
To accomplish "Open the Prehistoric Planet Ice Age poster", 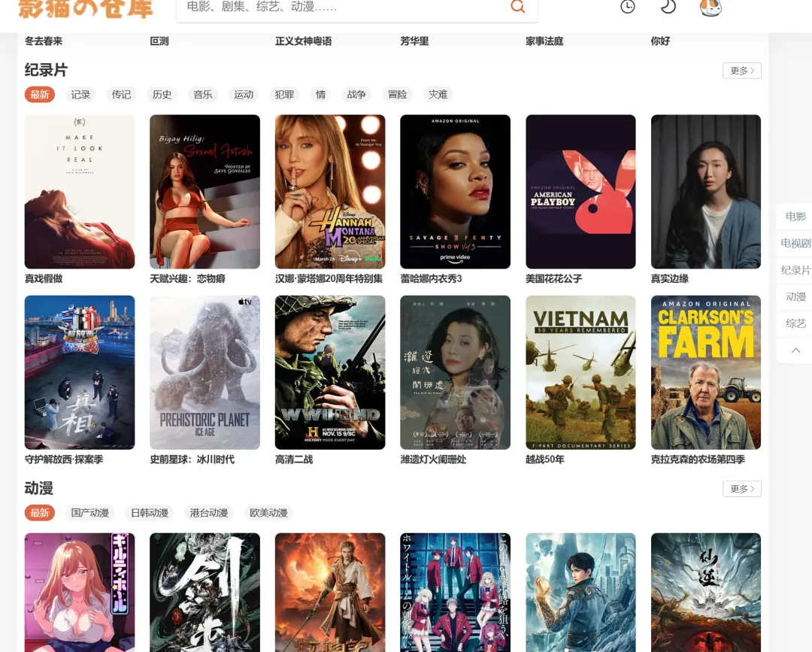I will tap(205, 372).
